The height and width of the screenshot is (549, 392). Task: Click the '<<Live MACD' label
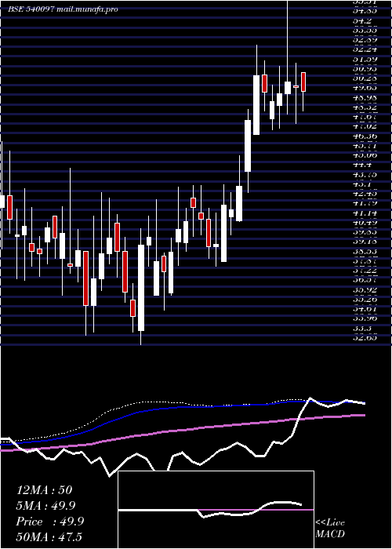(330, 529)
